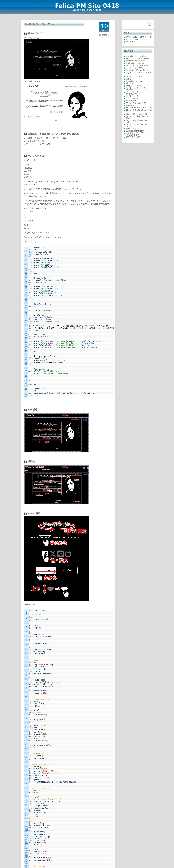Open the Portfolio Site First View post title

click(x=39, y=24)
